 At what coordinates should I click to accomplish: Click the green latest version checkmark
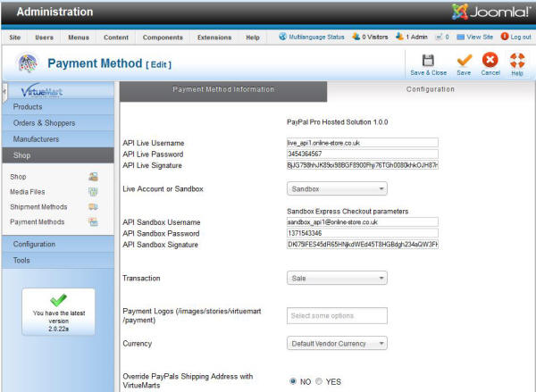[x=58, y=300]
